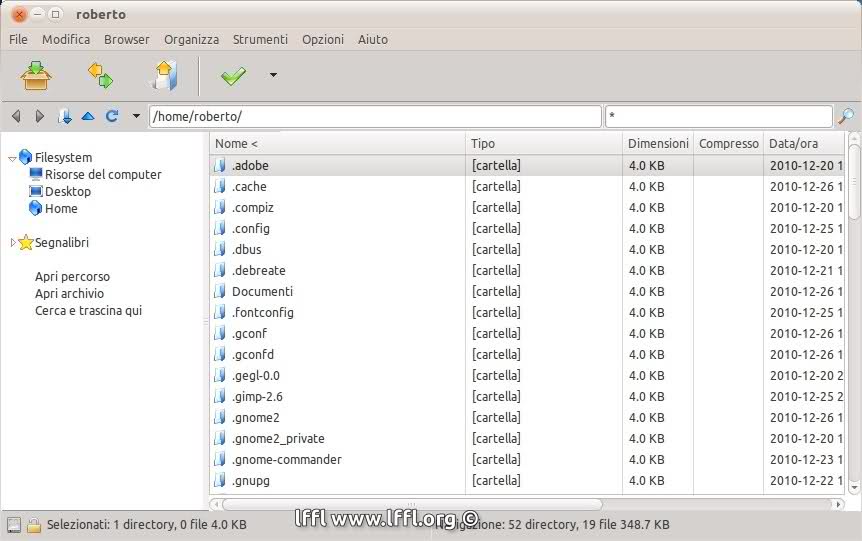Click the blue up-directory arrow
Viewport: 862px width, 541px height.
[x=88, y=116]
